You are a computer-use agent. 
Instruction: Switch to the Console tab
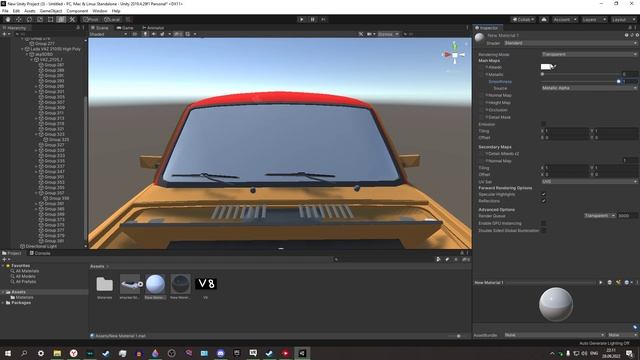coord(40,253)
